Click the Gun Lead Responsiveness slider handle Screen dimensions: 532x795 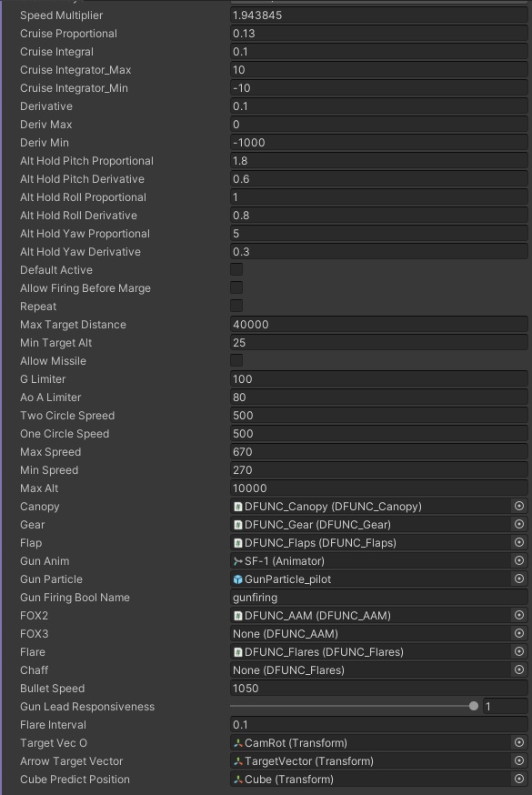(x=474, y=706)
